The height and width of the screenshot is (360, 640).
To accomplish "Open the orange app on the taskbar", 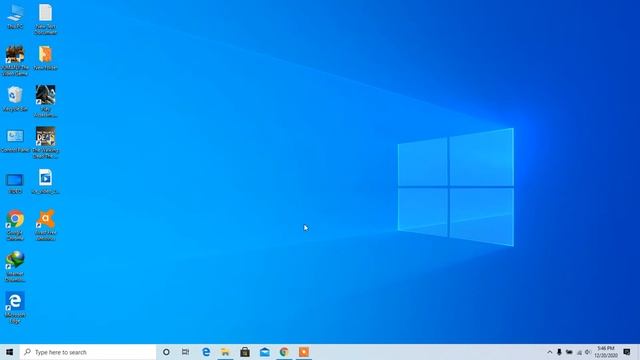I will click(x=304, y=352).
